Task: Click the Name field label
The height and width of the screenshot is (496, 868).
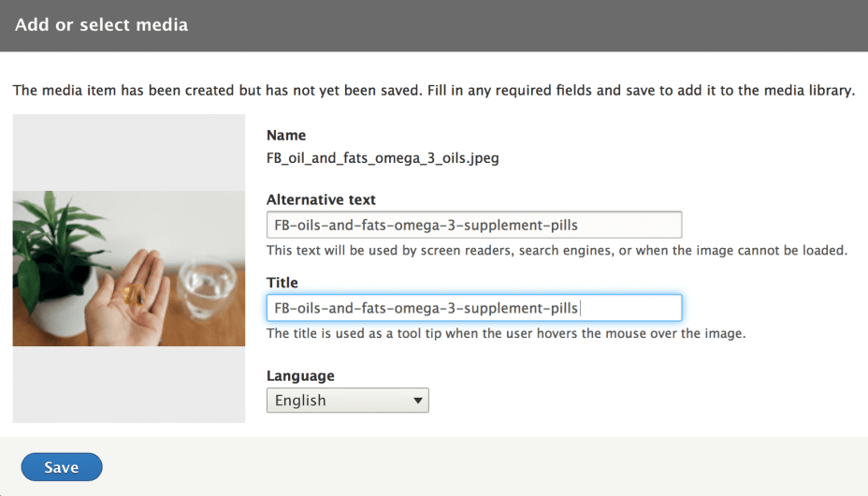Action: pyautogui.click(x=286, y=135)
